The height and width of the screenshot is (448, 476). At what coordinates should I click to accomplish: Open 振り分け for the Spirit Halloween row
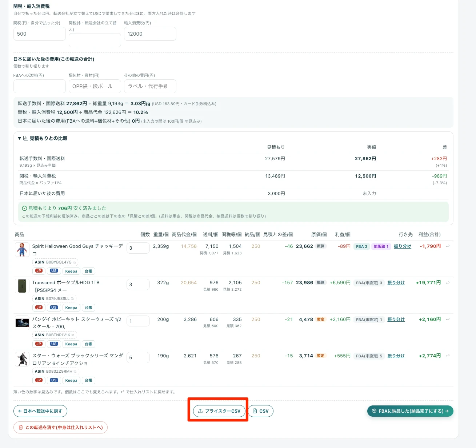tap(403, 246)
